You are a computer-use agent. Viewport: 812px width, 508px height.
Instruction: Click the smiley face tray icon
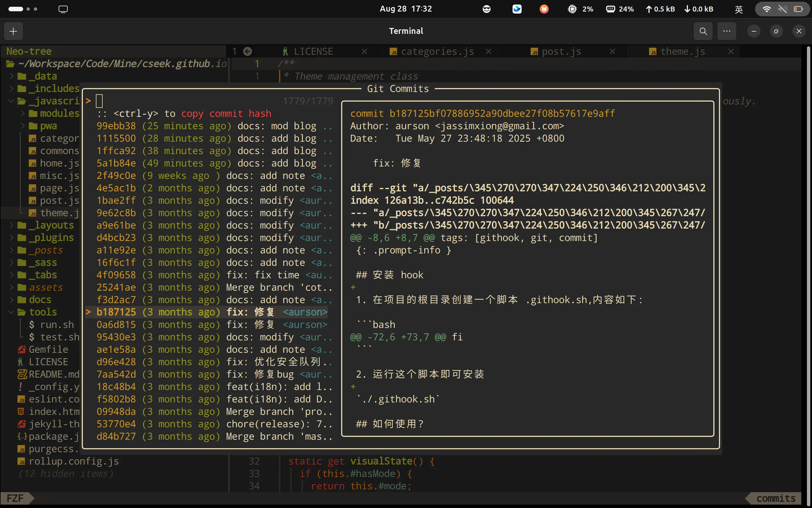pos(487,9)
